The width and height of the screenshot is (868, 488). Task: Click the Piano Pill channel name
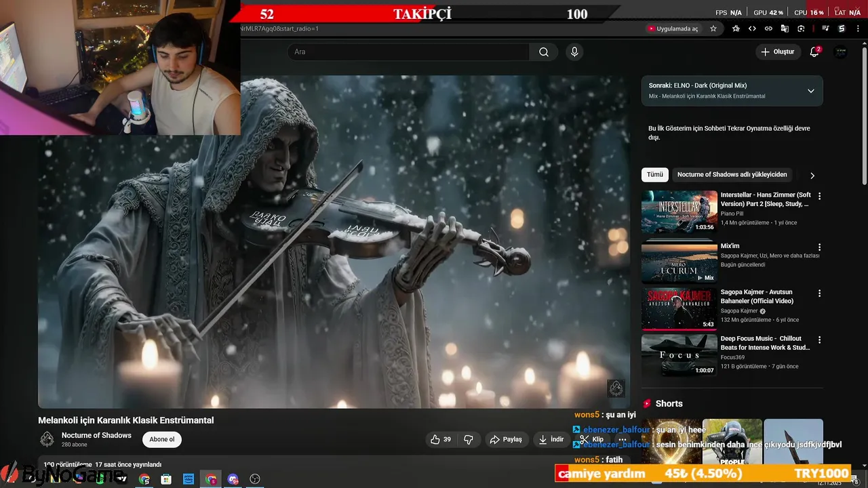(x=732, y=213)
